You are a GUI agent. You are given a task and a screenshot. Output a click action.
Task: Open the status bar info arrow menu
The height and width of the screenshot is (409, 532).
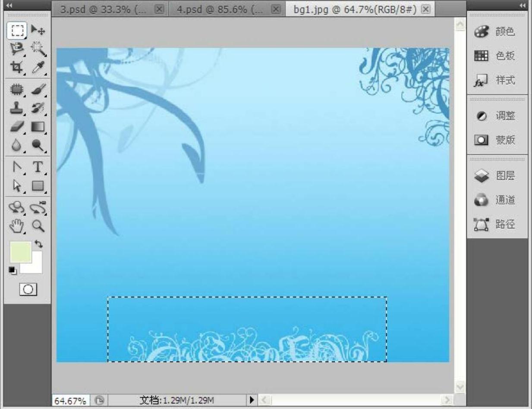(x=252, y=400)
